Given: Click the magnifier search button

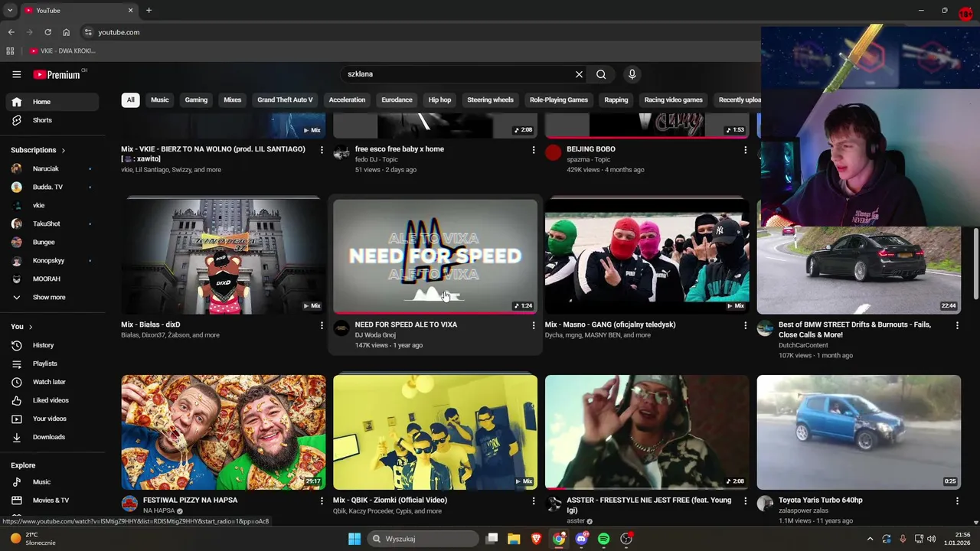Looking at the screenshot, I should tap(601, 74).
